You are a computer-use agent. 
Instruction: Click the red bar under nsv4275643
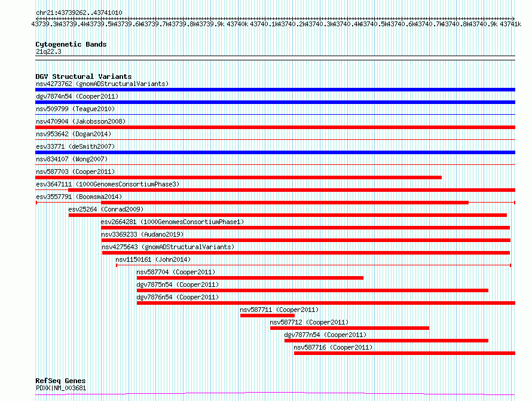pyautogui.click(x=306, y=253)
